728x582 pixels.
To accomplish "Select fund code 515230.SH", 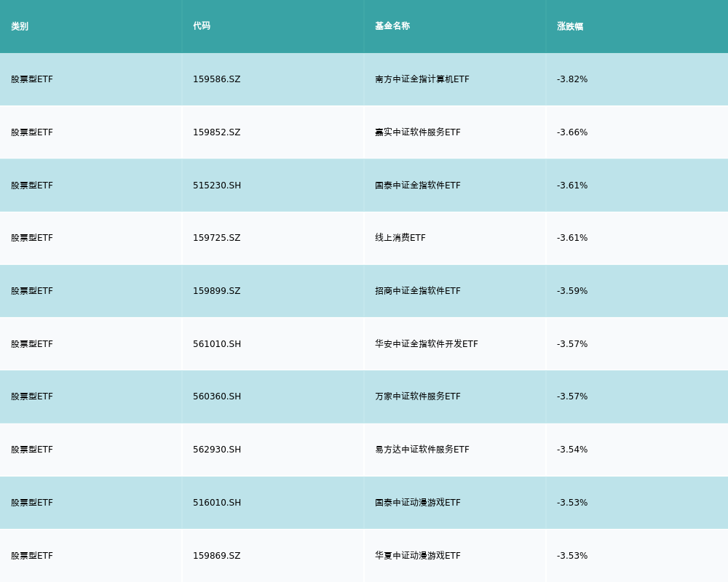I will 217,186.
